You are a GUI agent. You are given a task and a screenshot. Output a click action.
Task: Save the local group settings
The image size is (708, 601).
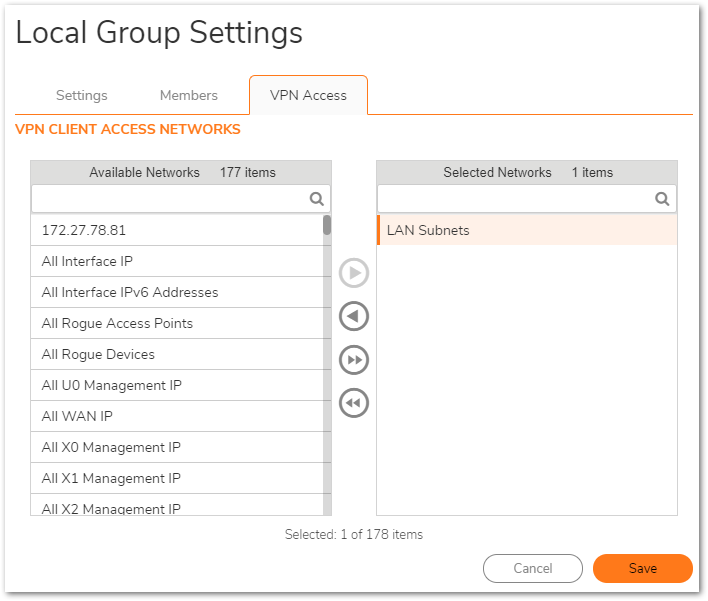[x=643, y=568]
